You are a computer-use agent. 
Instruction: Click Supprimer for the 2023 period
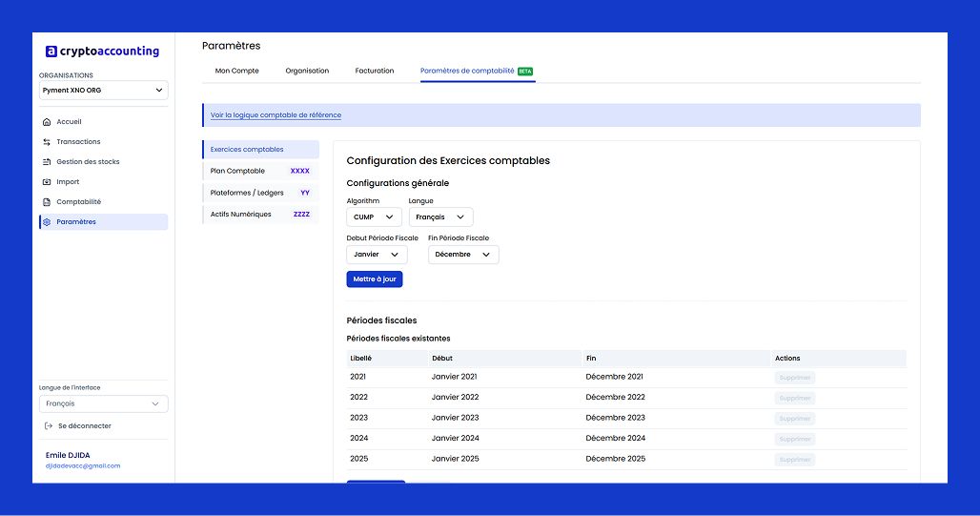coord(795,419)
